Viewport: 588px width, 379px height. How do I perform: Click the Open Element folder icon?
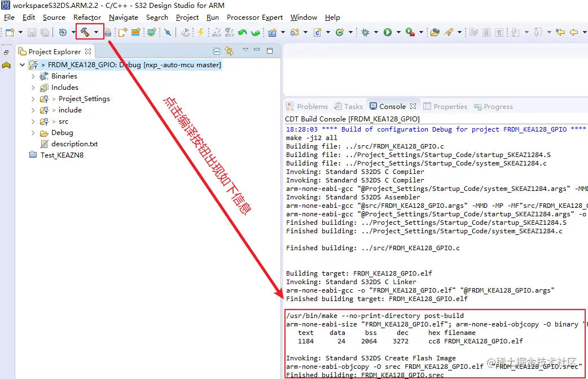coord(435,32)
